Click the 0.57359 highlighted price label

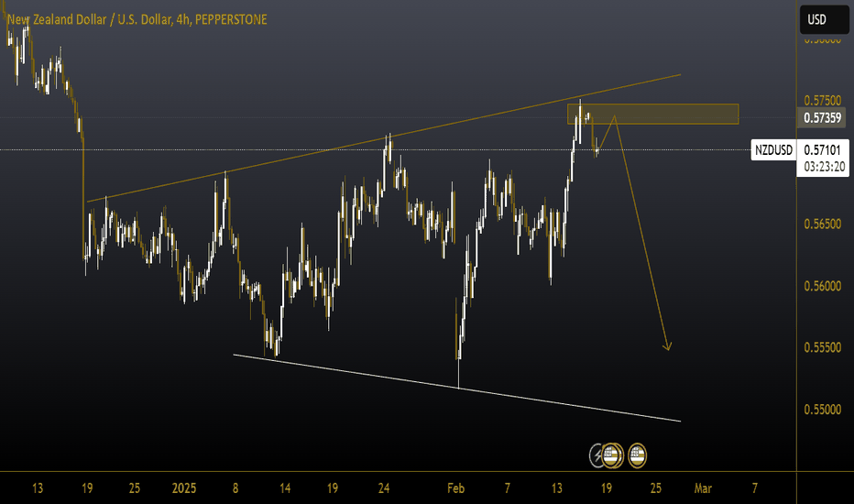point(823,117)
